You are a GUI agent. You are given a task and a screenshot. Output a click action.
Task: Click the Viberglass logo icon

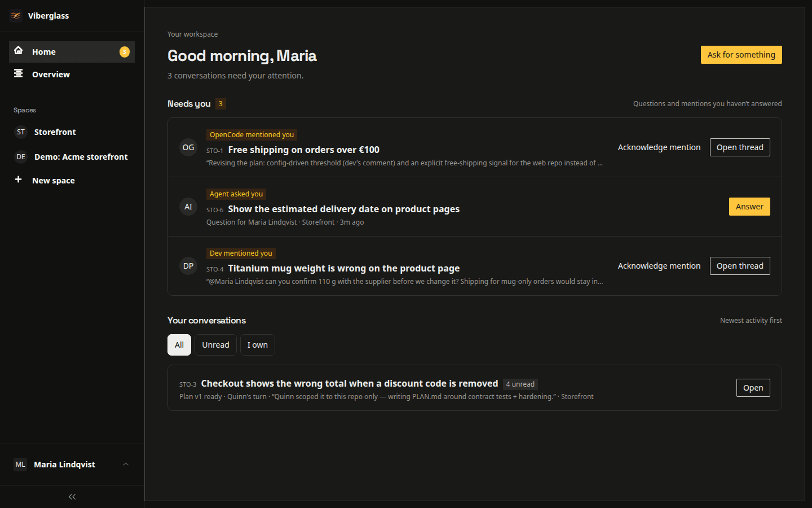16,16
